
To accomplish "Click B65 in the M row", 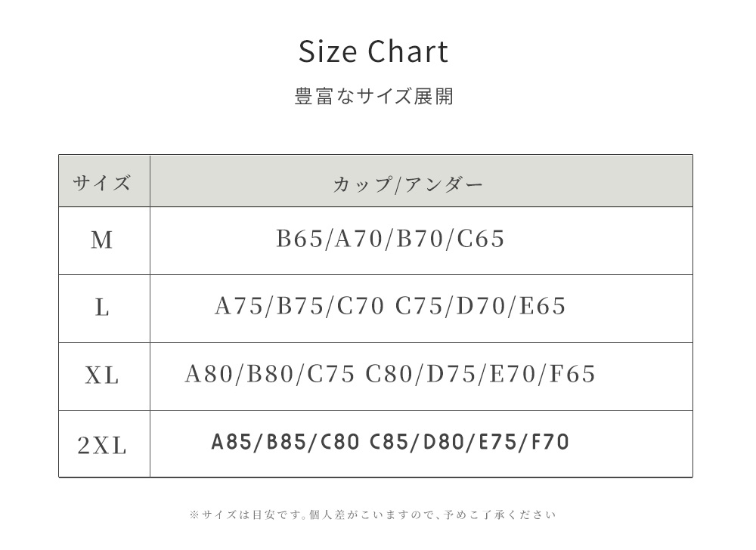I will (298, 239).
